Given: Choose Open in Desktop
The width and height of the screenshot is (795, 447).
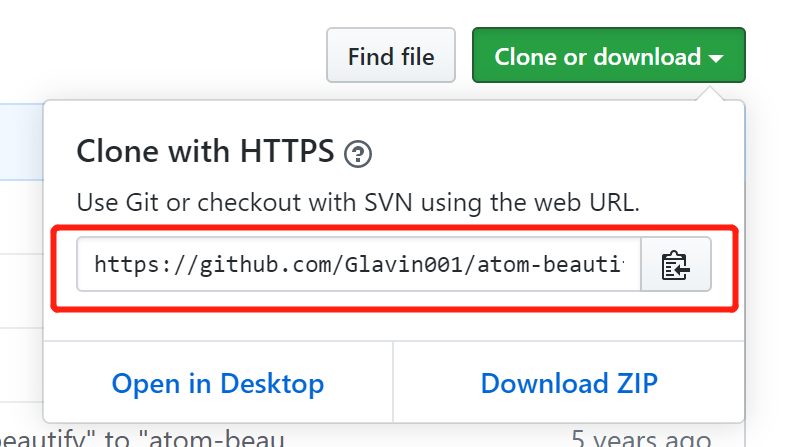Looking at the screenshot, I should coord(218,384).
